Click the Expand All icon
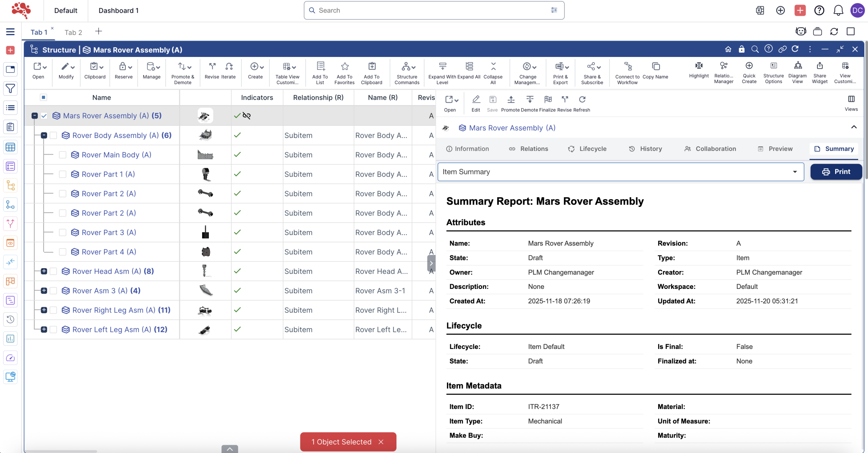This screenshot has height=453, width=868. click(469, 67)
